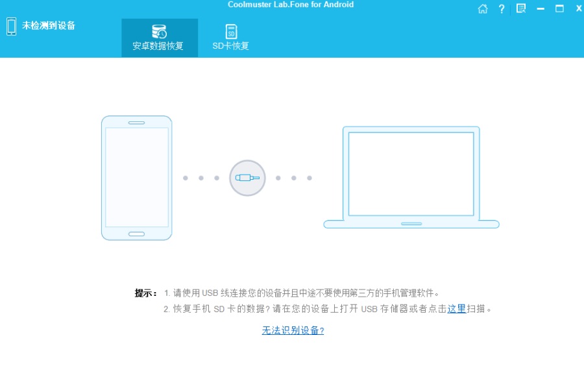Viewport: 584px width, 392px height.
Task: Click the database recovery icon above 安卓数据恢复
Action: (160, 32)
